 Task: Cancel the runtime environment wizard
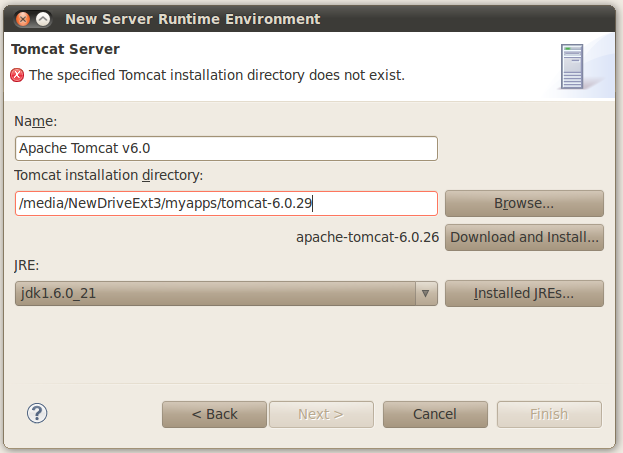(434, 414)
